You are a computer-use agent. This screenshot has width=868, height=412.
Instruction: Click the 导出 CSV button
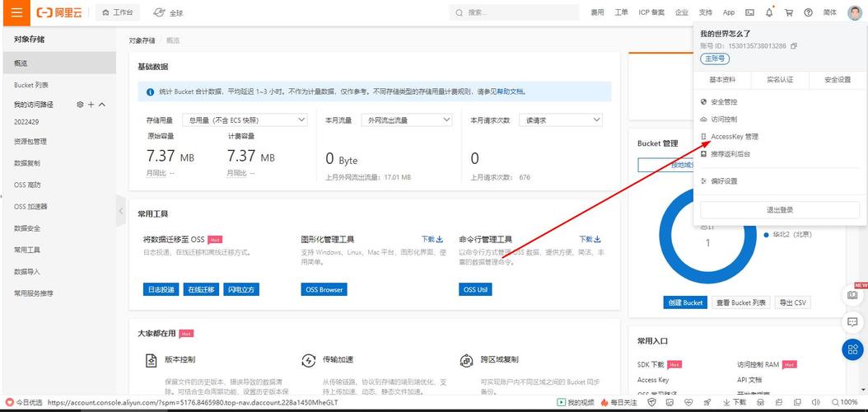[x=792, y=302]
